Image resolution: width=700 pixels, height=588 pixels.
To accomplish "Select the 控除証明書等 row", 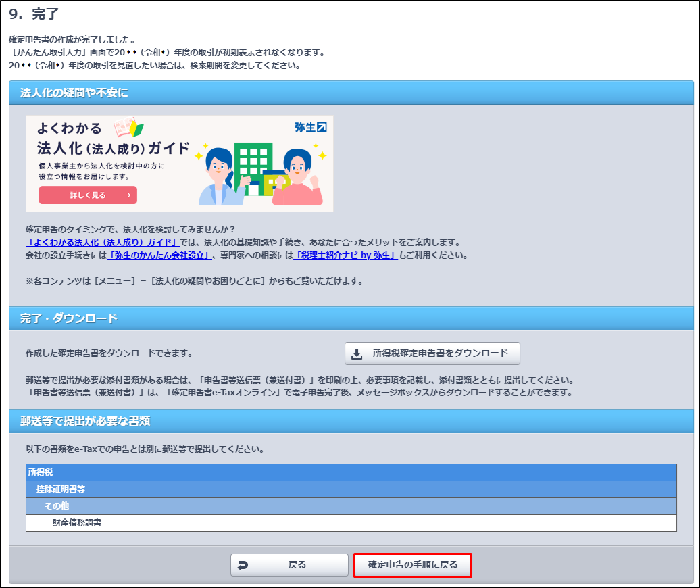I will pyautogui.click(x=351, y=489).
